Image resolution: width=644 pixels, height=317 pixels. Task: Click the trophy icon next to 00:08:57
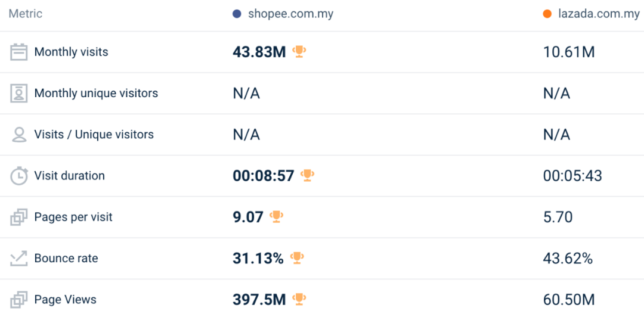pos(307,175)
